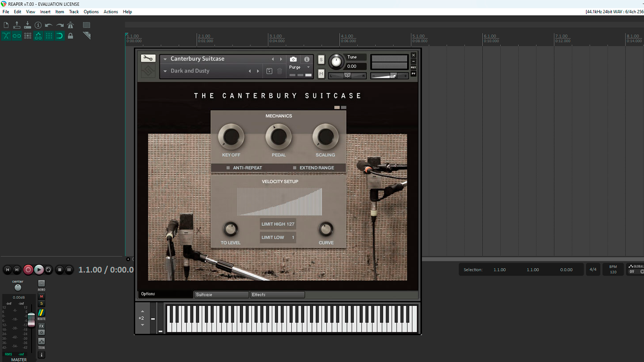Click the Kontakt volume slider
The height and width of the screenshot is (362, 644).
coord(389,75)
